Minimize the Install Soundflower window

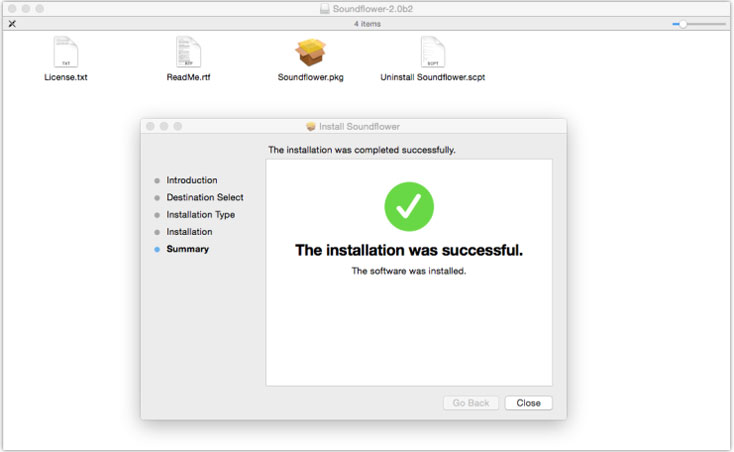click(x=164, y=126)
